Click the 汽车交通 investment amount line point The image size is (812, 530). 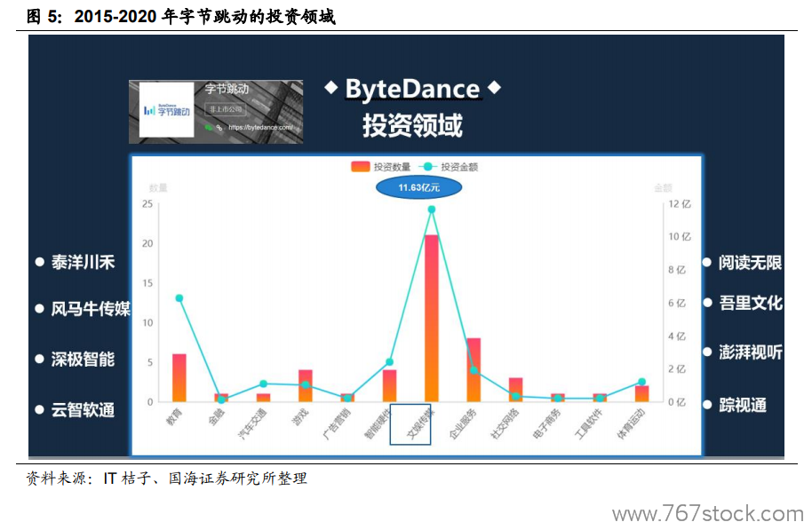pyautogui.click(x=263, y=384)
